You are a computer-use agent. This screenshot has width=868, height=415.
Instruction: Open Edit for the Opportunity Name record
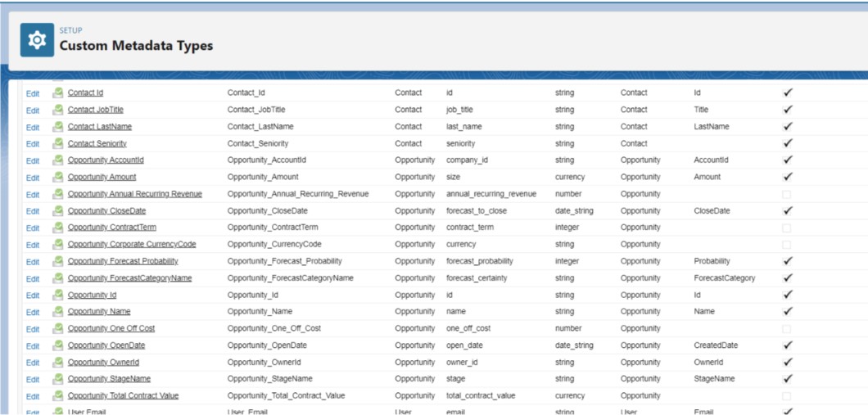click(33, 312)
